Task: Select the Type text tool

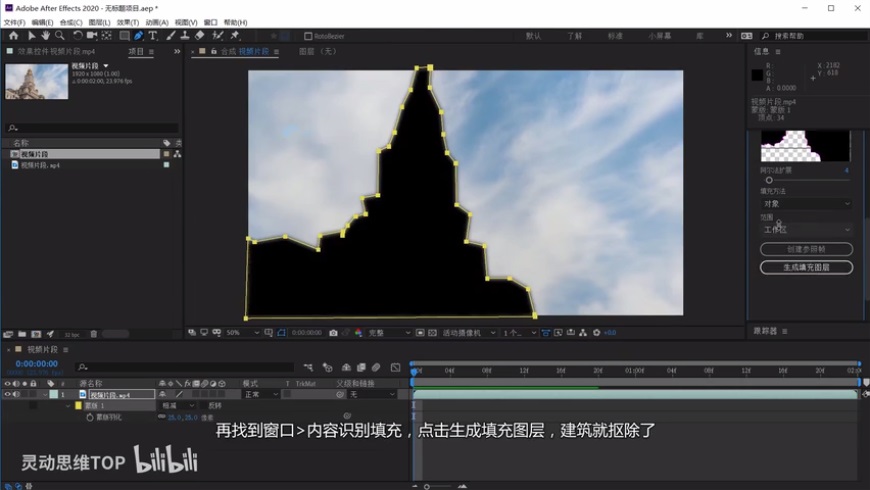Action: (x=153, y=36)
